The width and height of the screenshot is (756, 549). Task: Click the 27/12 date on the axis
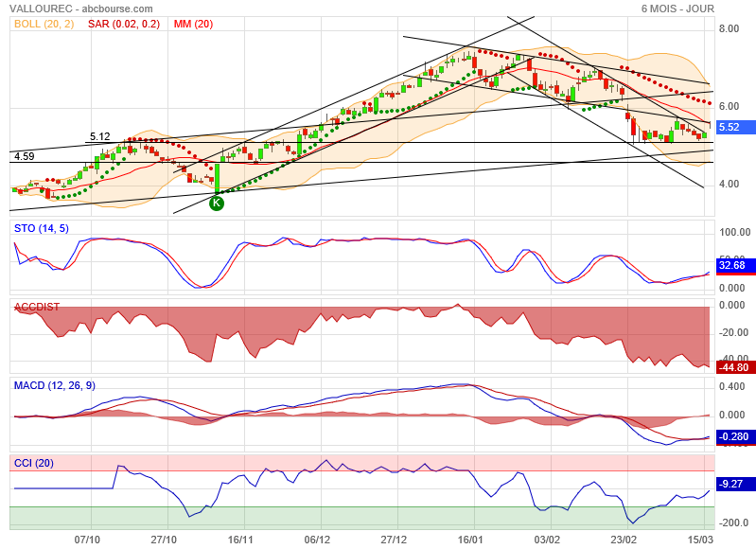click(x=394, y=540)
